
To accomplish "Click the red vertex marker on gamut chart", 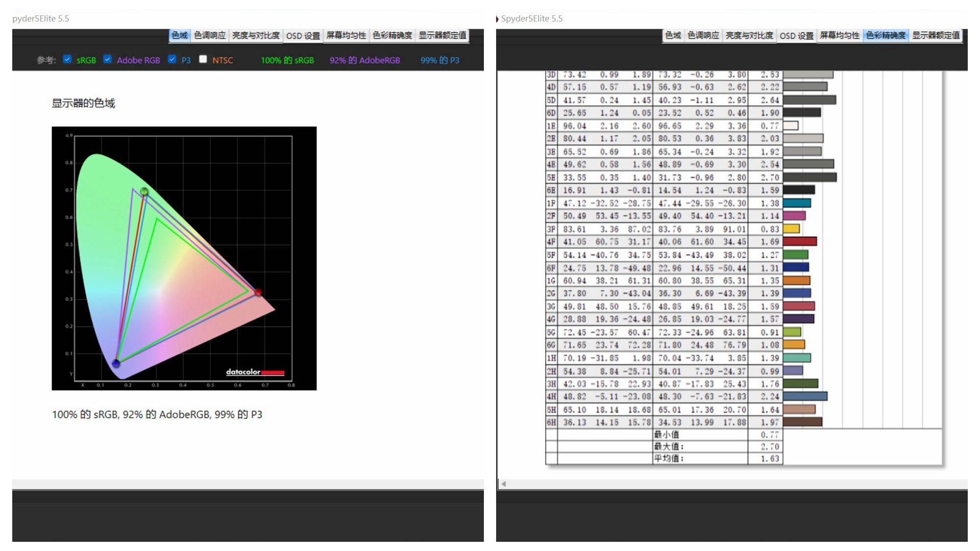I will (258, 292).
